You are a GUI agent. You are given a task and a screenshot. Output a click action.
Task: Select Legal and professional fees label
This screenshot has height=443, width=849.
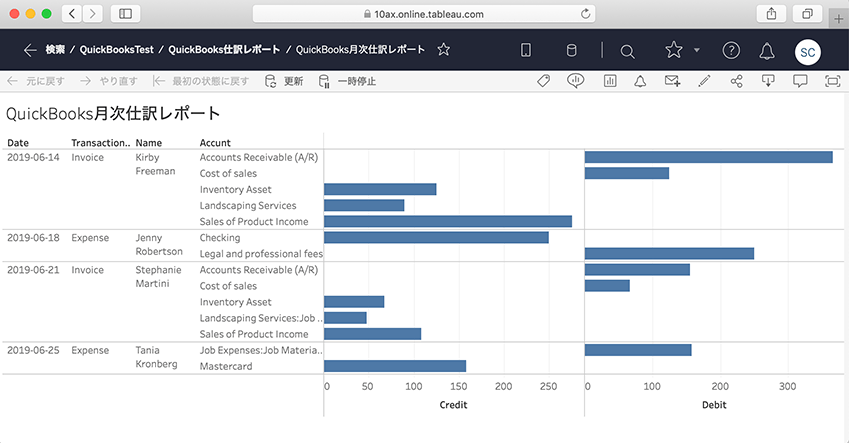pyautogui.click(x=261, y=254)
